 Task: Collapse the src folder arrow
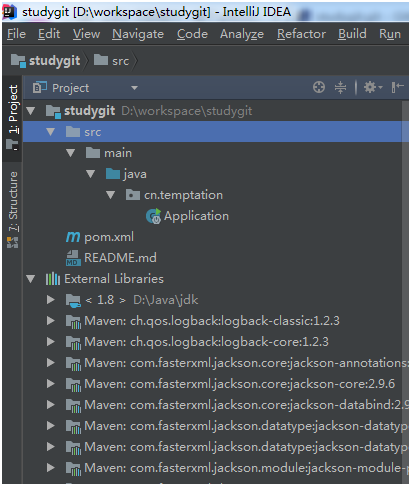pos(51,132)
